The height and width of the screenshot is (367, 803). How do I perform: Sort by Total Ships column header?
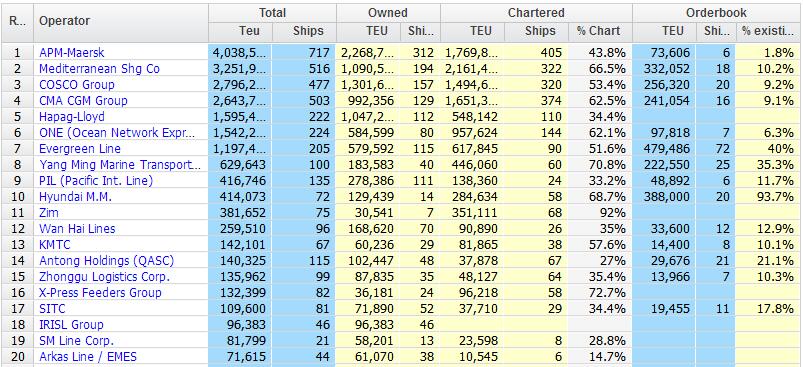[308, 31]
